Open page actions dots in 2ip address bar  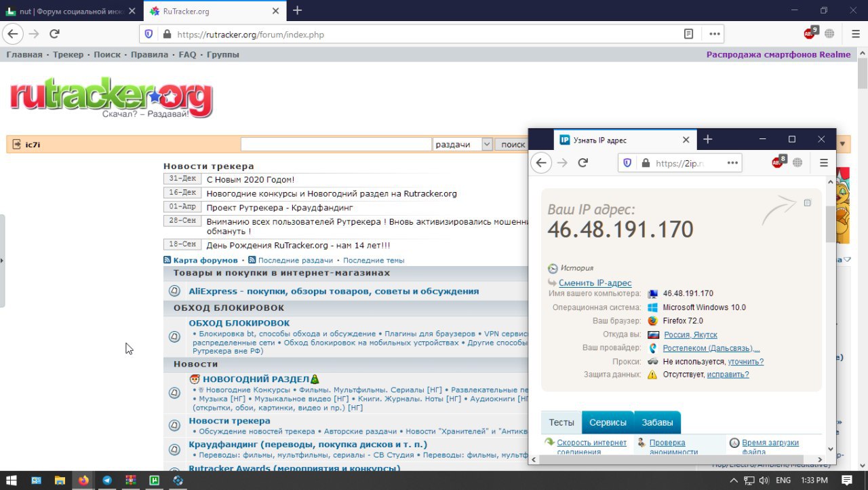(x=732, y=163)
